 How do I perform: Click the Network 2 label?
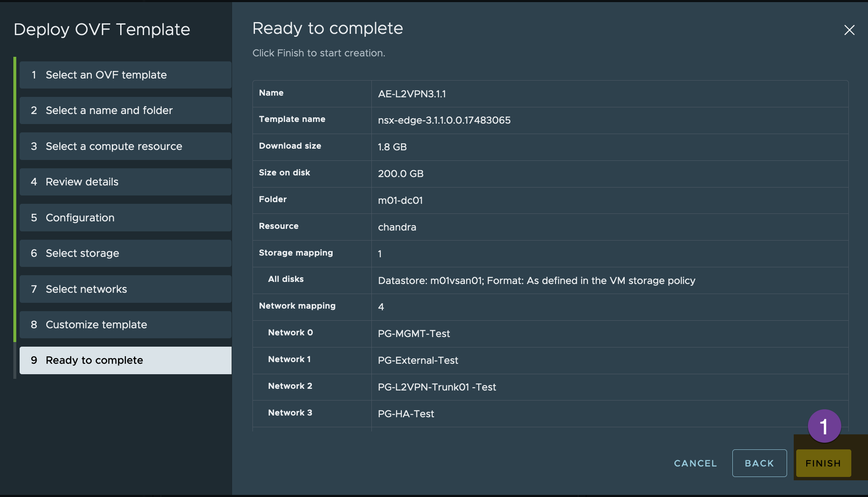click(x=290, y=386)
